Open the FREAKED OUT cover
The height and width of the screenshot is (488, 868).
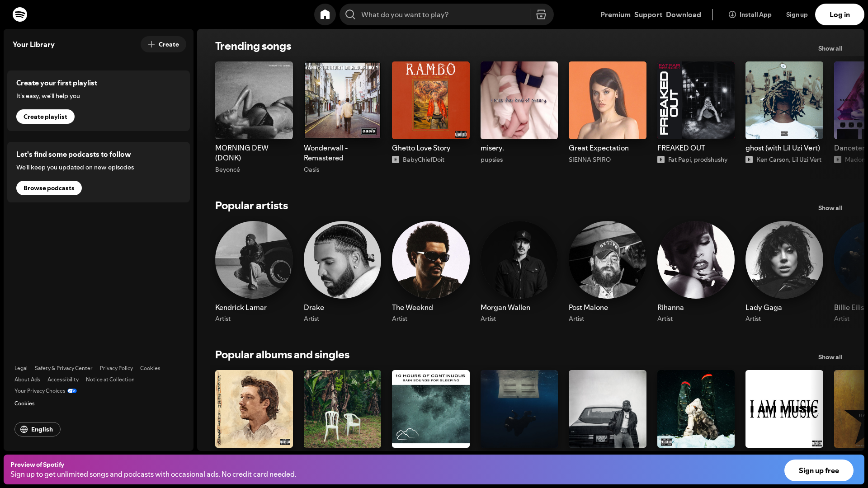click(x=696, y=100)
